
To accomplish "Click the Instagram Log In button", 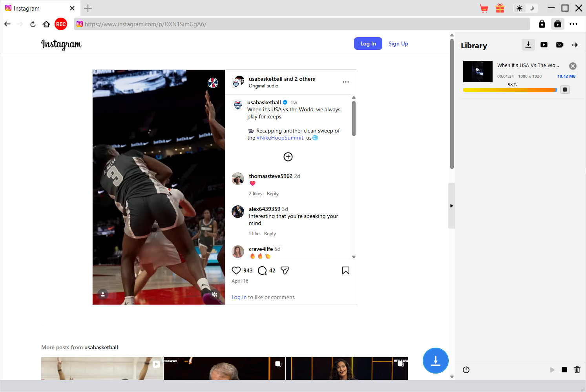I will point(368,44).
